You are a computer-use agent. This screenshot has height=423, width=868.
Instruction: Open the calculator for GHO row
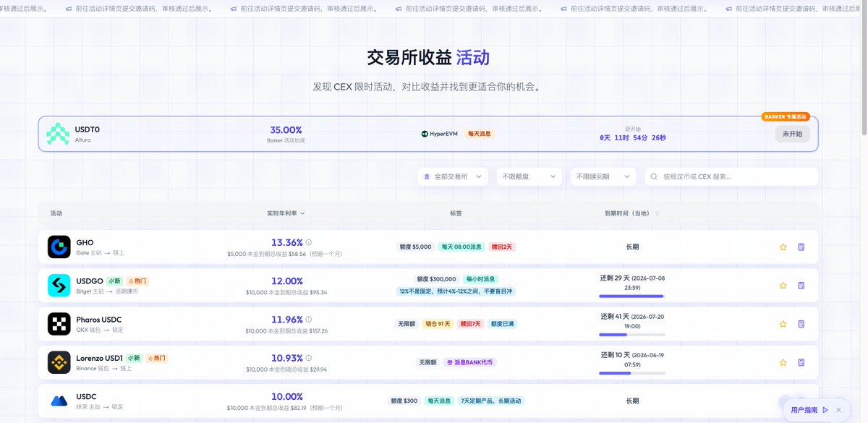(x=801, y=247)
